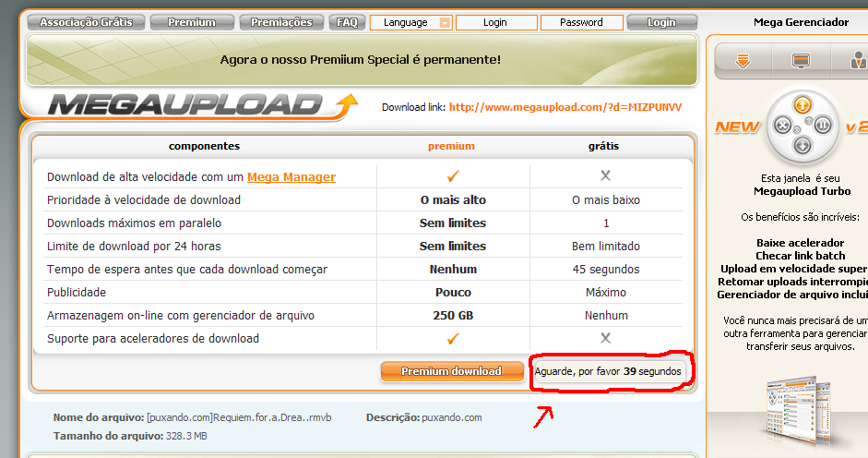
Task: Click the Mega Gerenciador panel title
Action: pos(801,22)
